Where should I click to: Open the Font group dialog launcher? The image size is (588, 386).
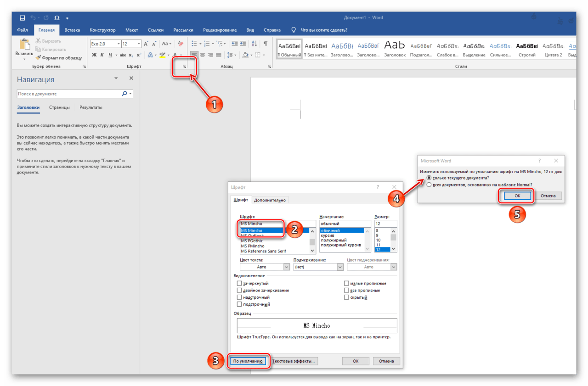(x=184, y=67)
